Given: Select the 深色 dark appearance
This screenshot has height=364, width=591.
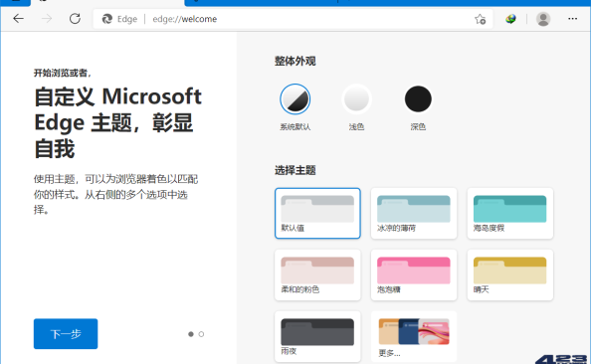Looking at the screenshot, I should (418, 99).
